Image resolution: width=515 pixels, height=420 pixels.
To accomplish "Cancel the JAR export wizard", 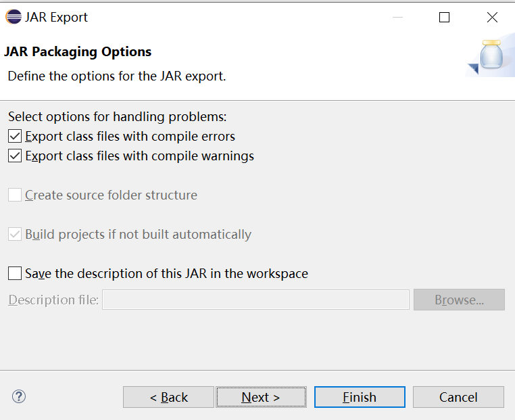I will click(x=458, y=397).
